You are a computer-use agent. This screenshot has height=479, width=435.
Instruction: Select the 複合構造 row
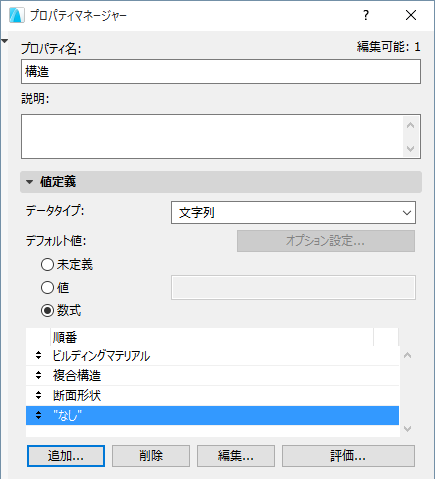[x=212, y=376]
